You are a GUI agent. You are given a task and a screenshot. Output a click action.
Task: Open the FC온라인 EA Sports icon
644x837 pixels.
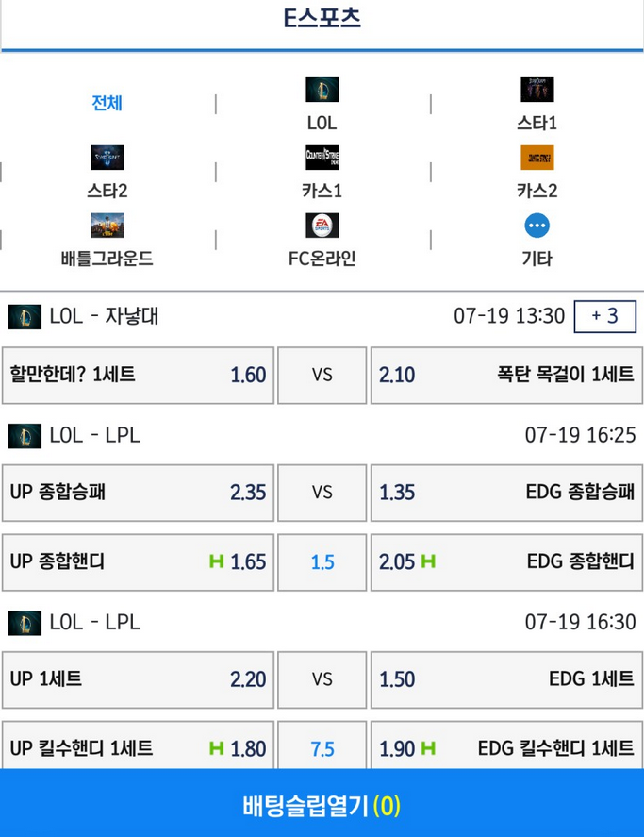pyautogui.click(x=322, y=226)
